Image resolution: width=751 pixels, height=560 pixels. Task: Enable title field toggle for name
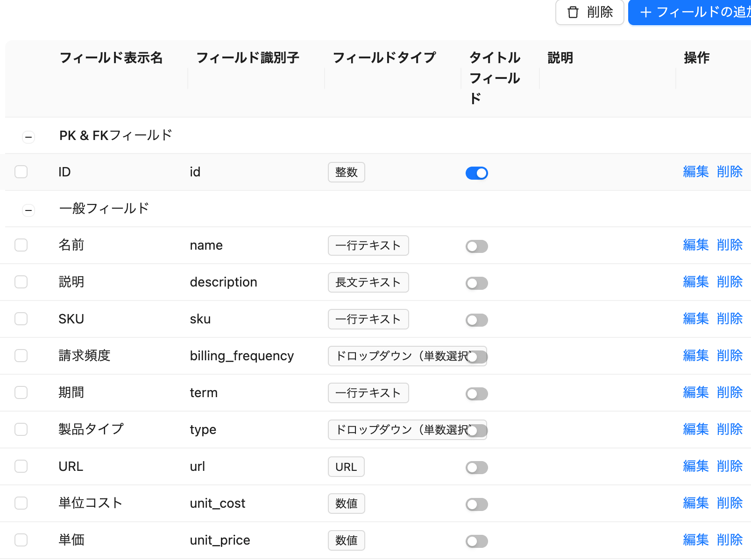click(476, 246)
